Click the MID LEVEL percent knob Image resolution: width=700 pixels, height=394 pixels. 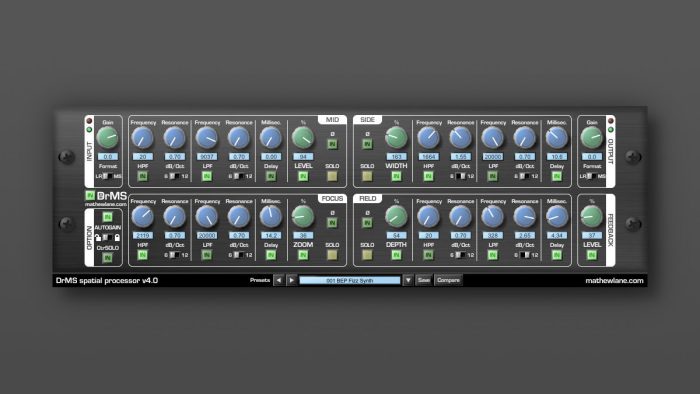click(303, 138)
